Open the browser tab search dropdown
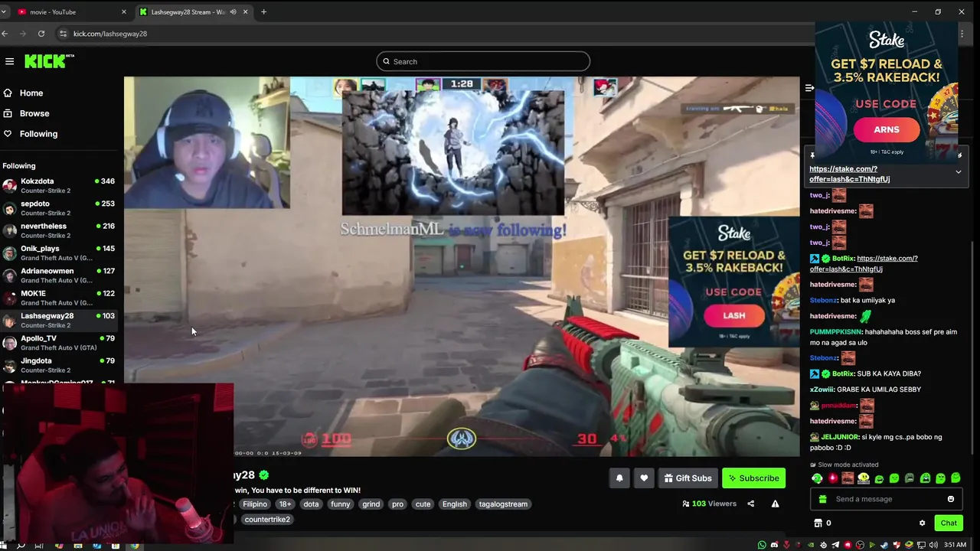The height and width of the screenshot is (551, 980). pos(4,11)
